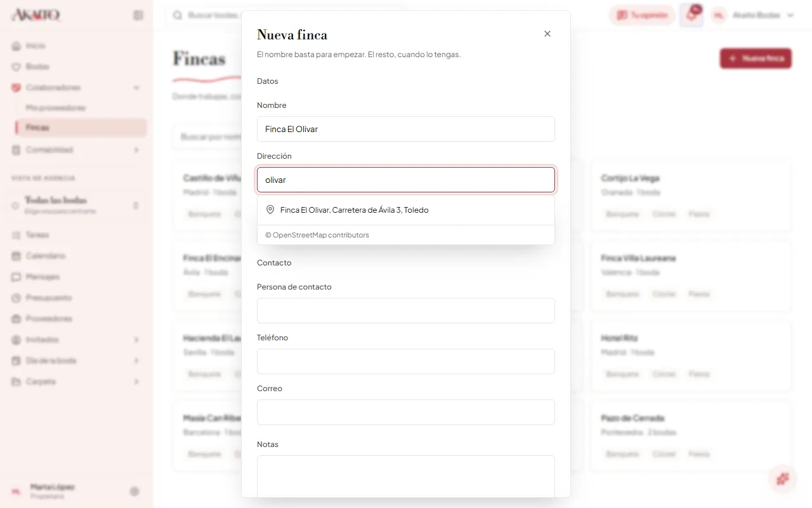Image resolution: width=812 pixels, height=508 pixels.
Task: Open the Pazo de Cerrada venue card
Action: click(x=691, y=436)
